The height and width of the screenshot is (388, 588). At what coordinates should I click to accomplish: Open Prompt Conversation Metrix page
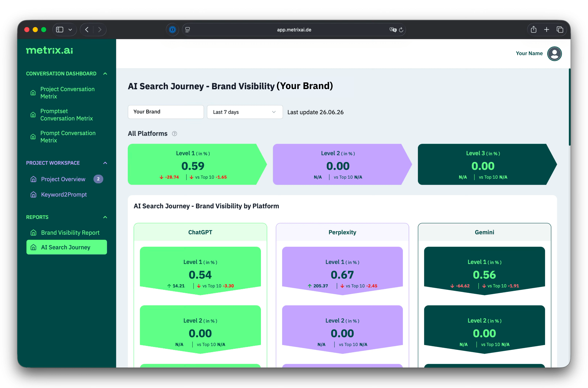coord(68,137)
